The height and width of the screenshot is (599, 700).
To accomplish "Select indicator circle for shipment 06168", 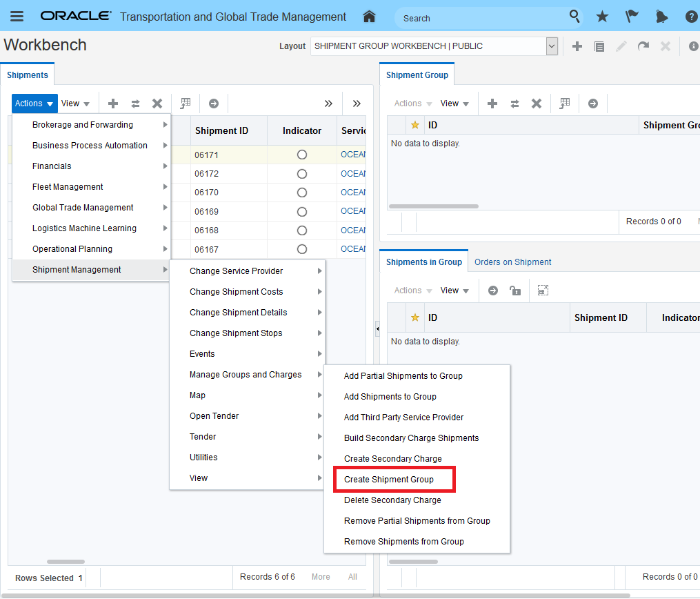I will click(x=302, y=230).
